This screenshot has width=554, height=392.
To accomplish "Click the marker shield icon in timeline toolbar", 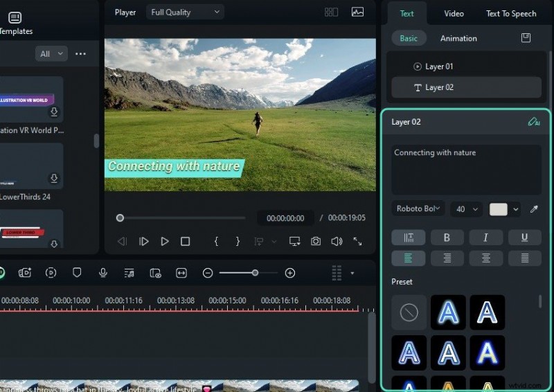I will coord(77,273).
